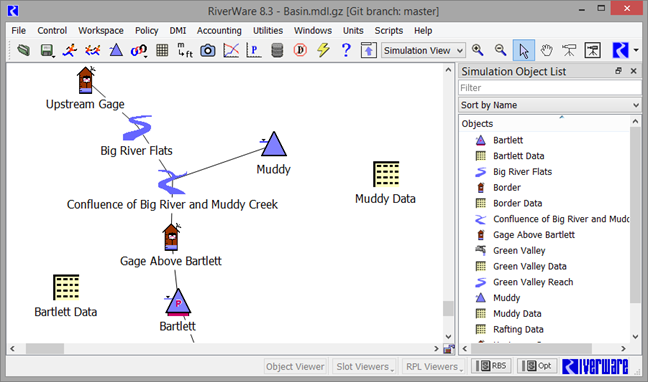Click the Opt button in status bar

coord(537,366)
